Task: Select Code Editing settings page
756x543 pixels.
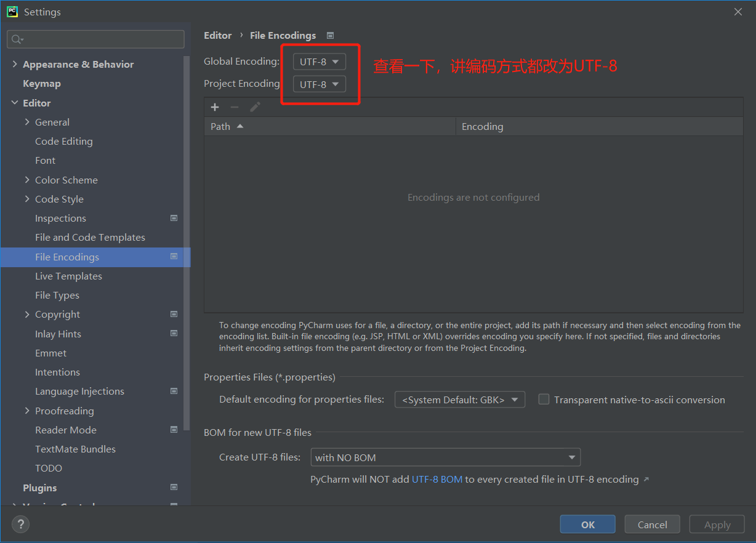Action: (64, 141)
